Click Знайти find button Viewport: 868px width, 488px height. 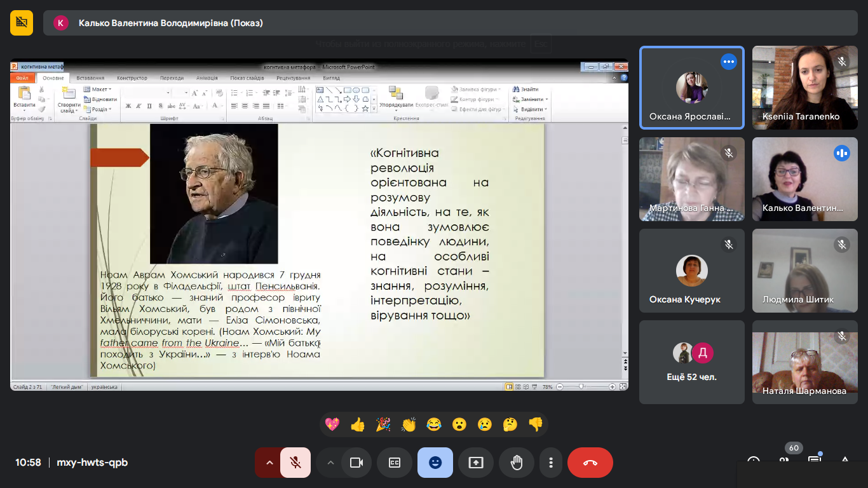(526, 90)
